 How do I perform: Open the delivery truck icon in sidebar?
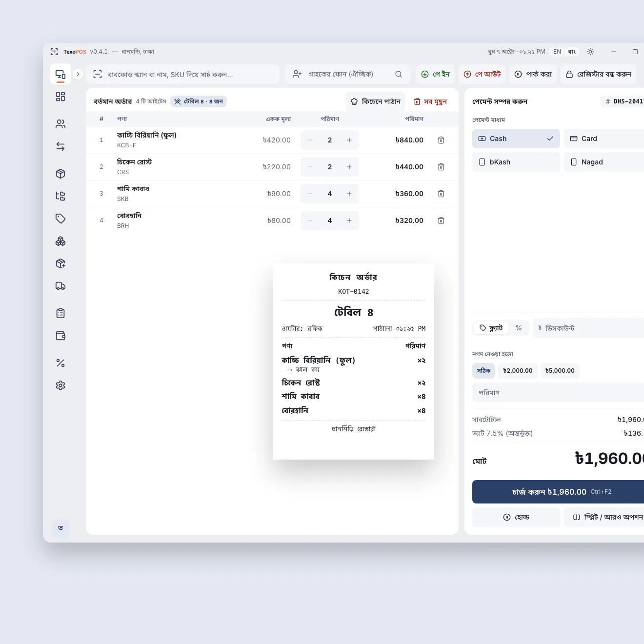pyautogui.click(x=60, y=286)
